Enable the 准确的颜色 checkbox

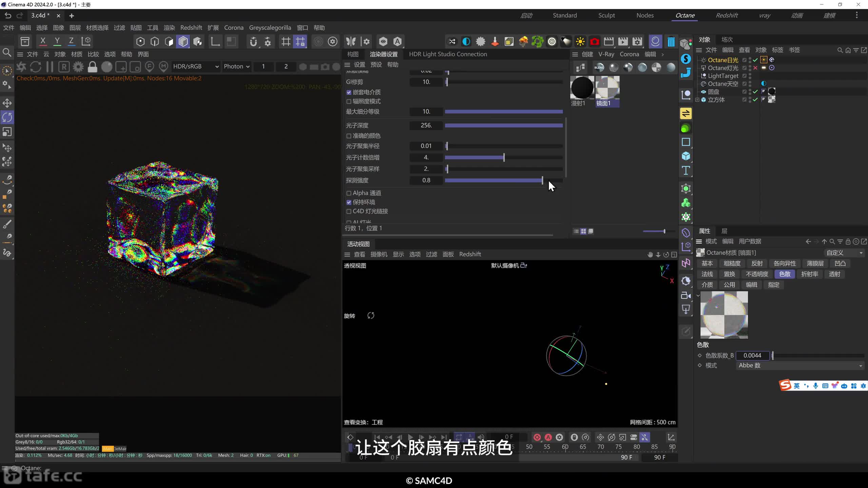coord(349,136)
